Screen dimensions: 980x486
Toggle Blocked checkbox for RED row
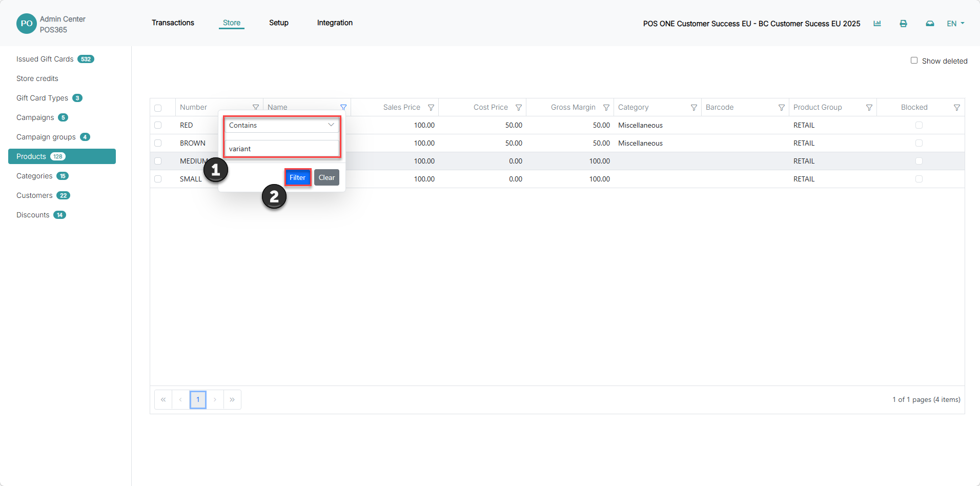click(919, 125)
